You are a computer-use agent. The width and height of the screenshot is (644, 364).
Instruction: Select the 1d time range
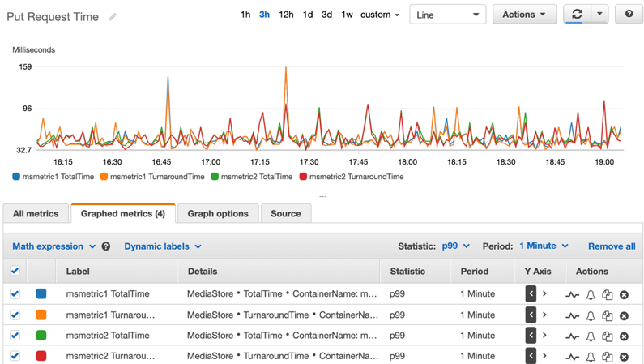[x=308, y=15]
